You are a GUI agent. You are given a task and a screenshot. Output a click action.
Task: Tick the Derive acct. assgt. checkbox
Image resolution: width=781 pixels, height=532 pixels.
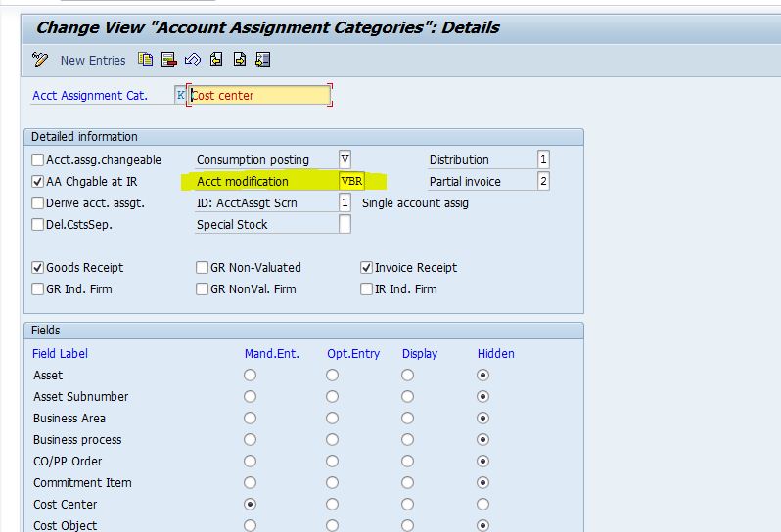point(37,202)
